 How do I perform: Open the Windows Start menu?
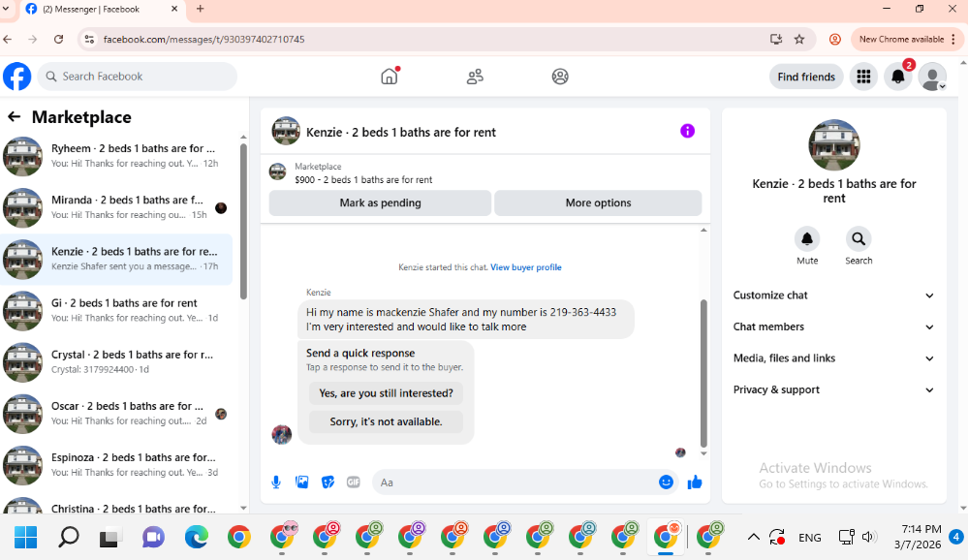coord(25,537)
